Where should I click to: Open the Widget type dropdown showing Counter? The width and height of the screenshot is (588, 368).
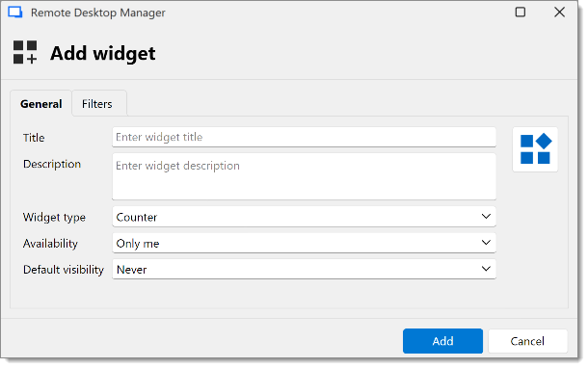click(x=305, y=217)
